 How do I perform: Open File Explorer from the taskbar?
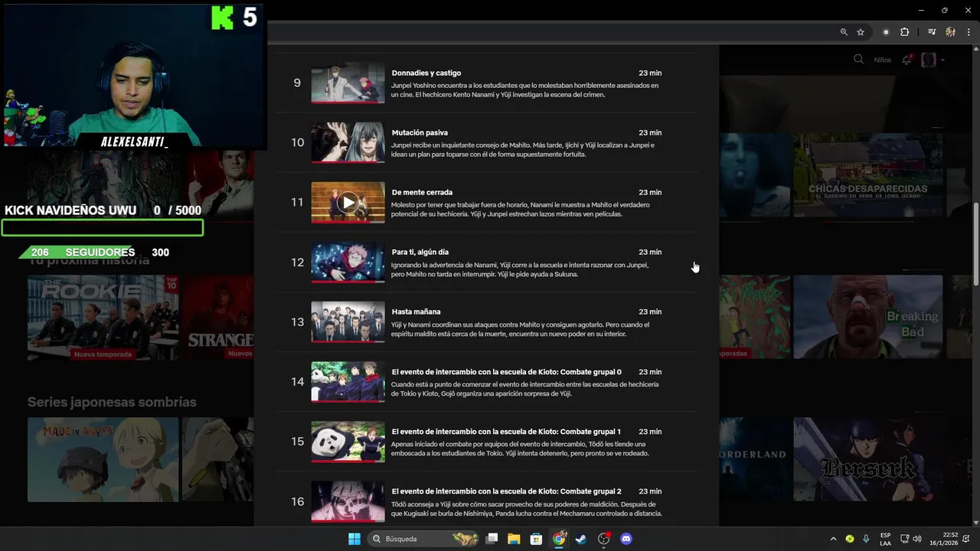click(514, 539)
